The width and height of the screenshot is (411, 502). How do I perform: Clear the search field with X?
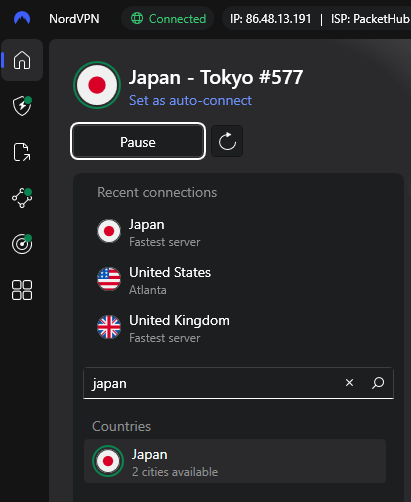click(349, 383)
